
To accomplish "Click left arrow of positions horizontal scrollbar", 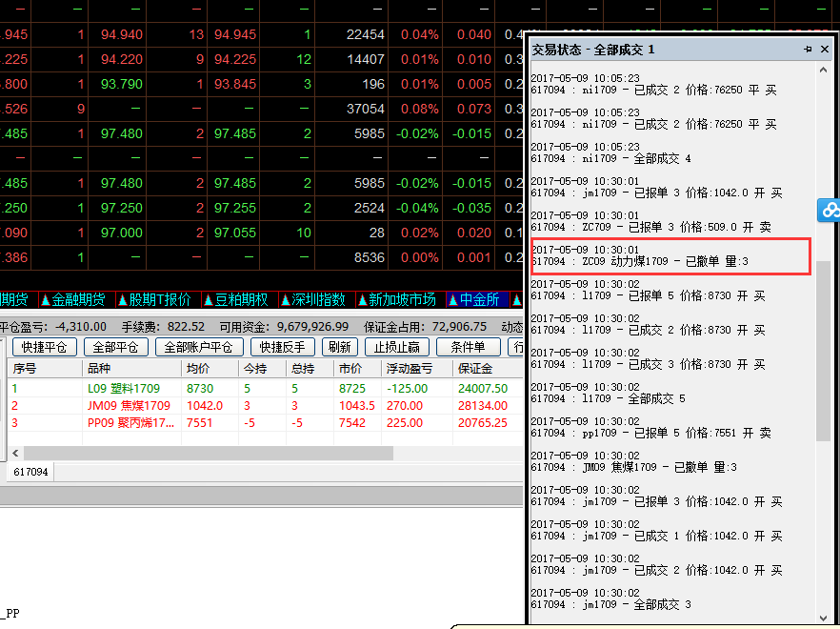I will pyautogui.click(x=15, y=453).
